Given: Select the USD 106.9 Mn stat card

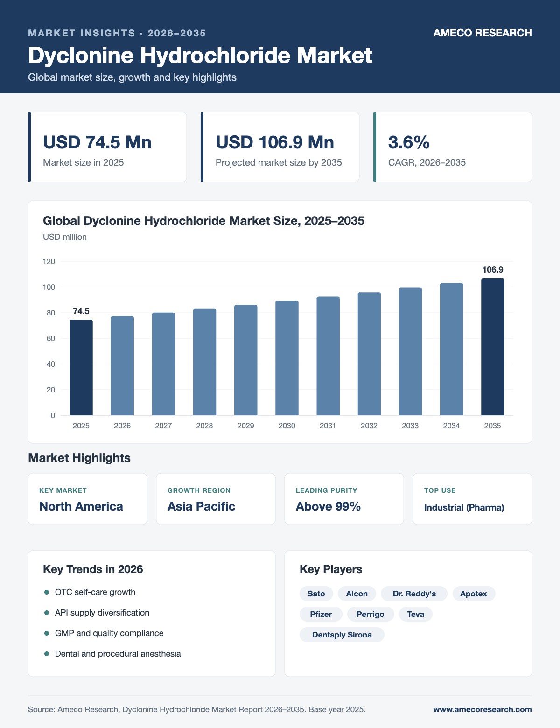Looking at the screenshot, I should [280, 147].
